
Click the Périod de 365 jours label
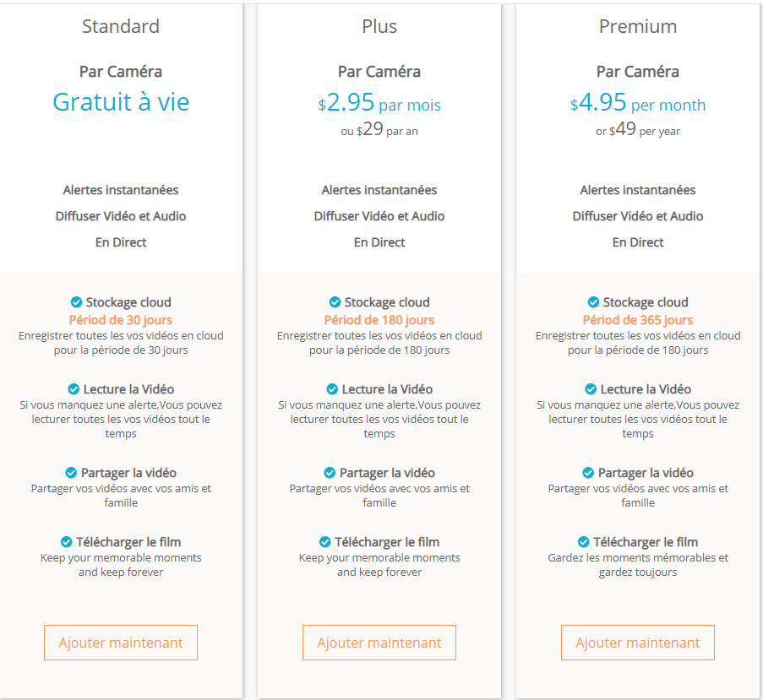click(x=637, y=320)
